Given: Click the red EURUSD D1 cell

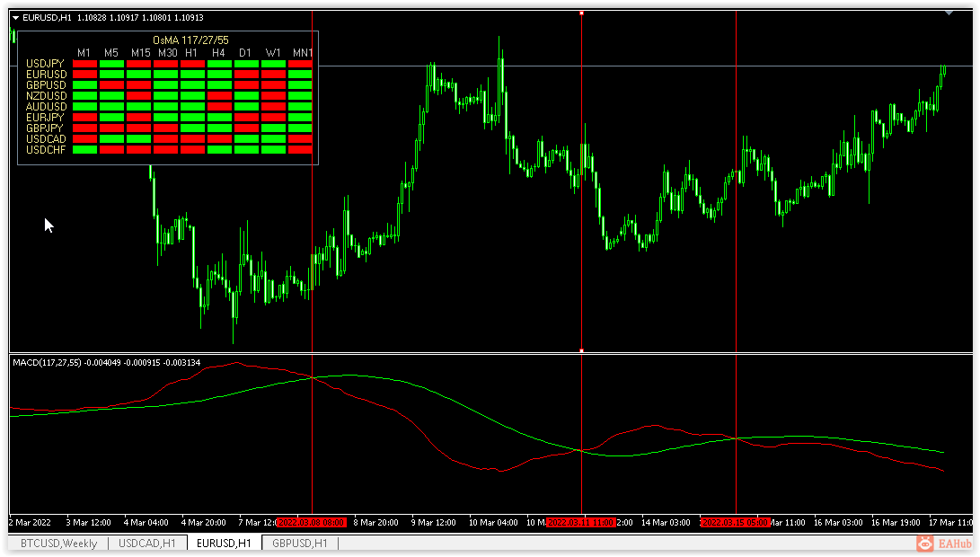Looking at the screenshot, I should [246, 75].
